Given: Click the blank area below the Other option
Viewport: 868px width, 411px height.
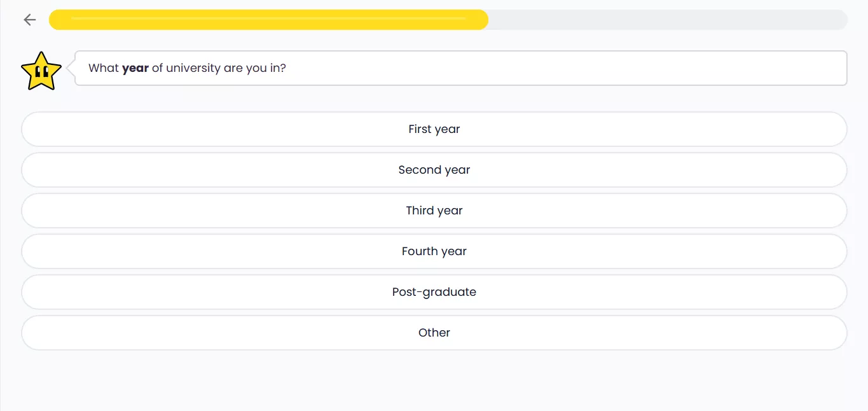Looking at the screenshot, I should click(434, 380).
